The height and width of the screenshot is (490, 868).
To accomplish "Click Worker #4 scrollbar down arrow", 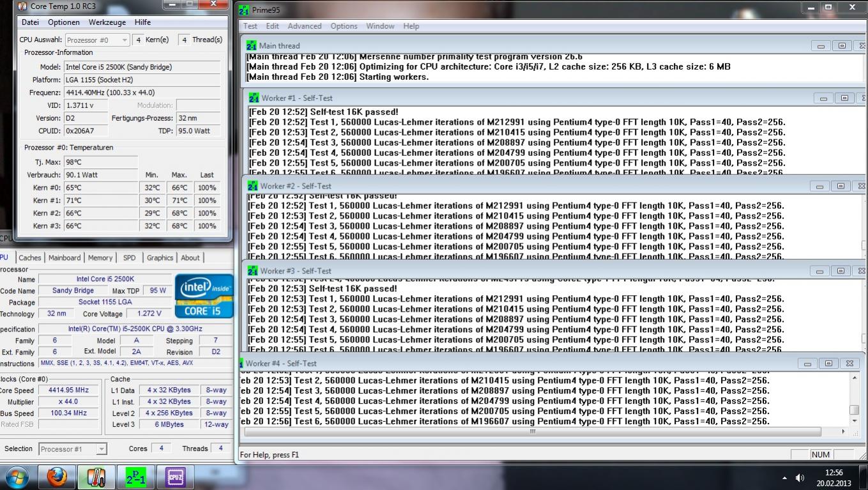I will pos(855,421).
